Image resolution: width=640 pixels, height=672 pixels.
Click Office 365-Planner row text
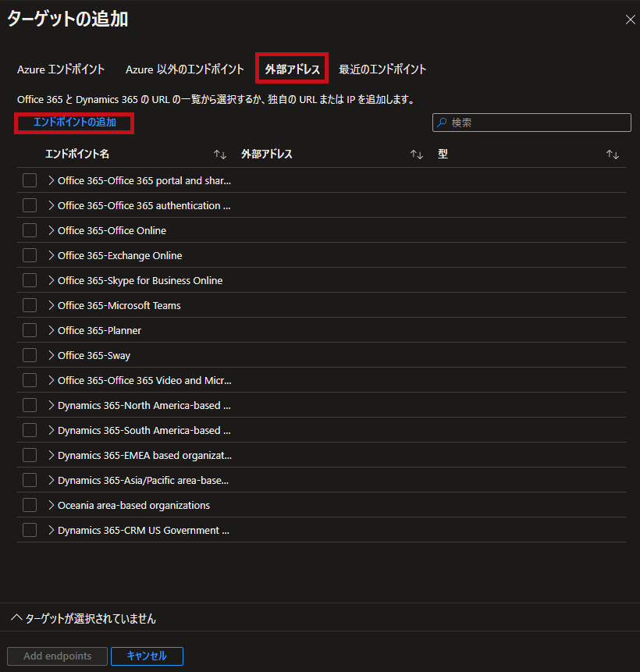pyautogui.click(x=99, y=330)
